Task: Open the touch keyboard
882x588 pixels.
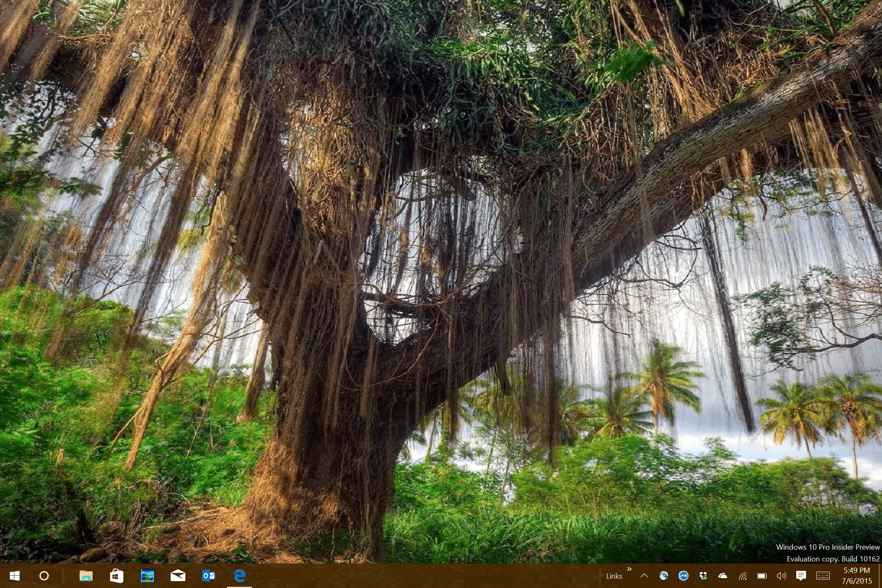Action: (x=823, y=576)
